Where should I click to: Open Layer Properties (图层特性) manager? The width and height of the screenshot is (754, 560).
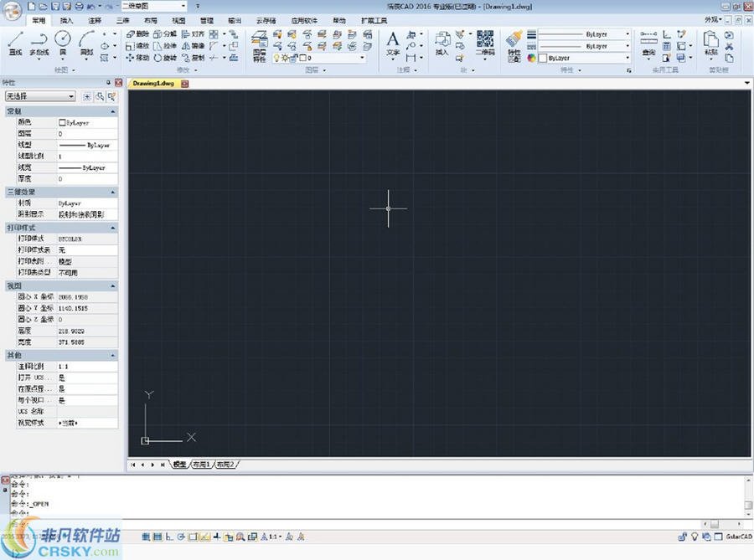259,46
